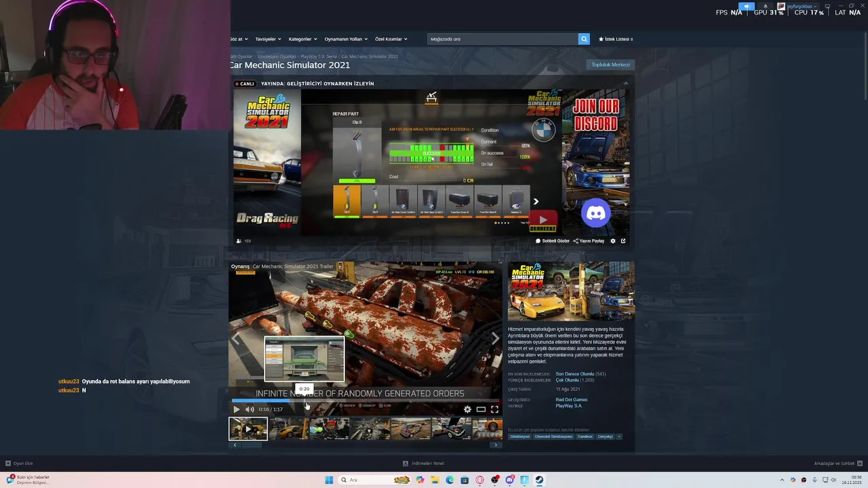Open Opera browser from the taskbar
868x488 pixels.
click(479, 480)
